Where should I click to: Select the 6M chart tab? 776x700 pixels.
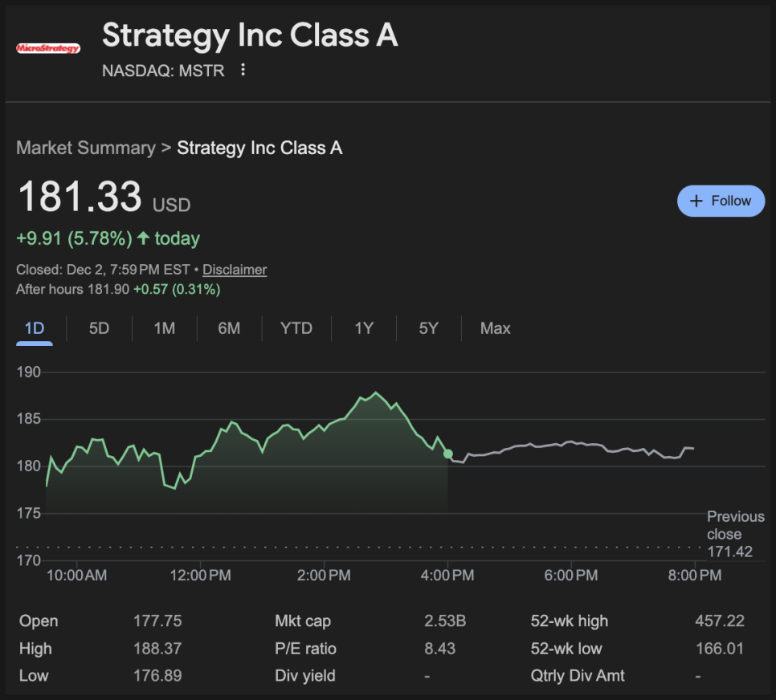229,328
